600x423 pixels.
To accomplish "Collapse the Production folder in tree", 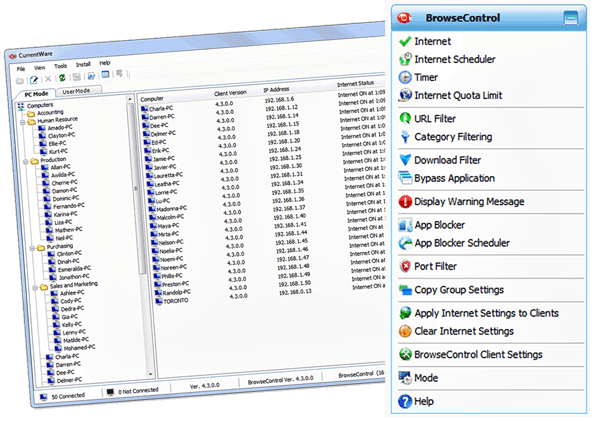I will (x=26, y=162).
